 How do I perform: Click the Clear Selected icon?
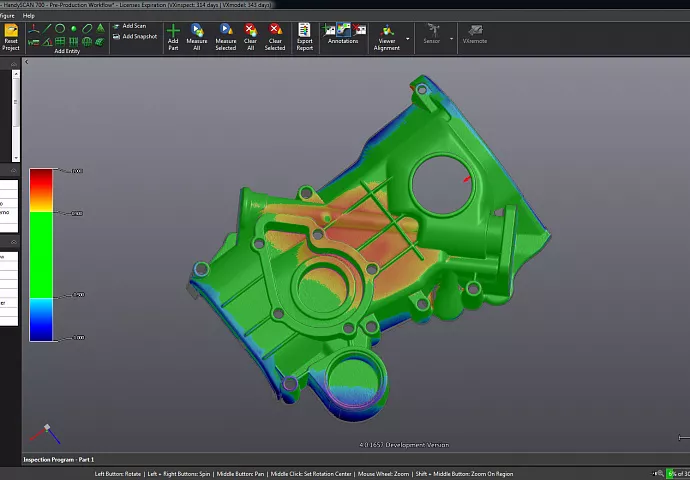coord(275,32)
